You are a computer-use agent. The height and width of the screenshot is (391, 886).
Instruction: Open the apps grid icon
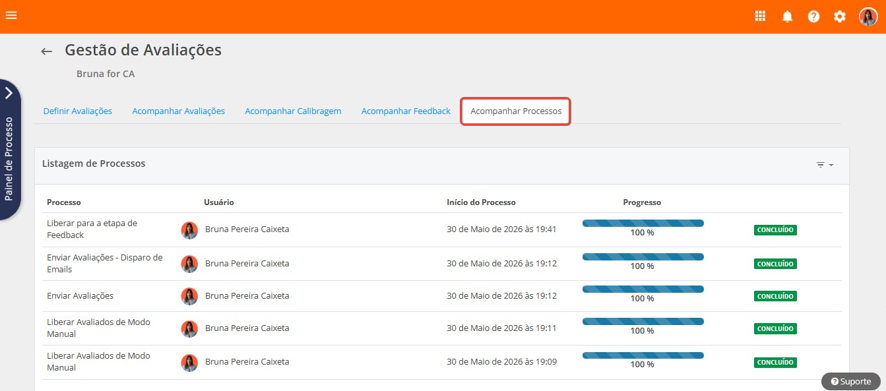tap(760, 16)
